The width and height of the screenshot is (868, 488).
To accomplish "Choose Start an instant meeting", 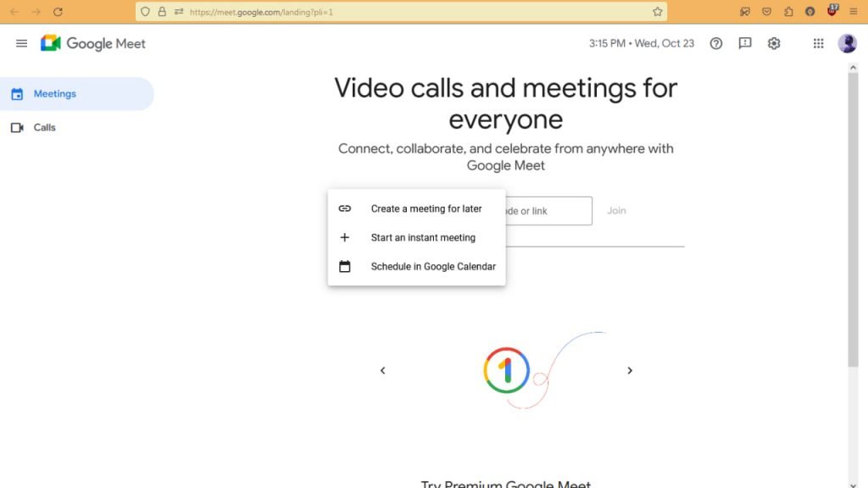I will tap(416, 237).
